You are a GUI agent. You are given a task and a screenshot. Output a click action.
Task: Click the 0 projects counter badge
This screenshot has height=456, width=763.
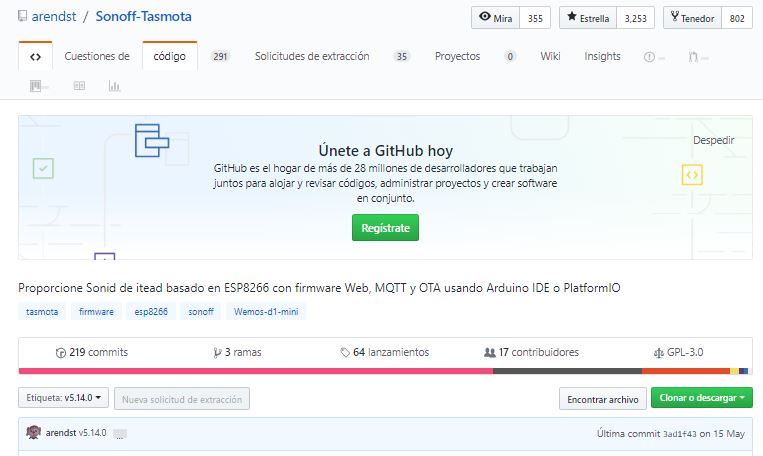510,56
